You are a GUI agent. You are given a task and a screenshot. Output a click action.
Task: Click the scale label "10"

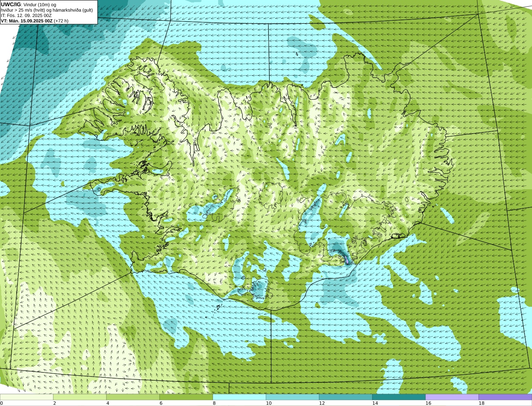click(269, 403)
